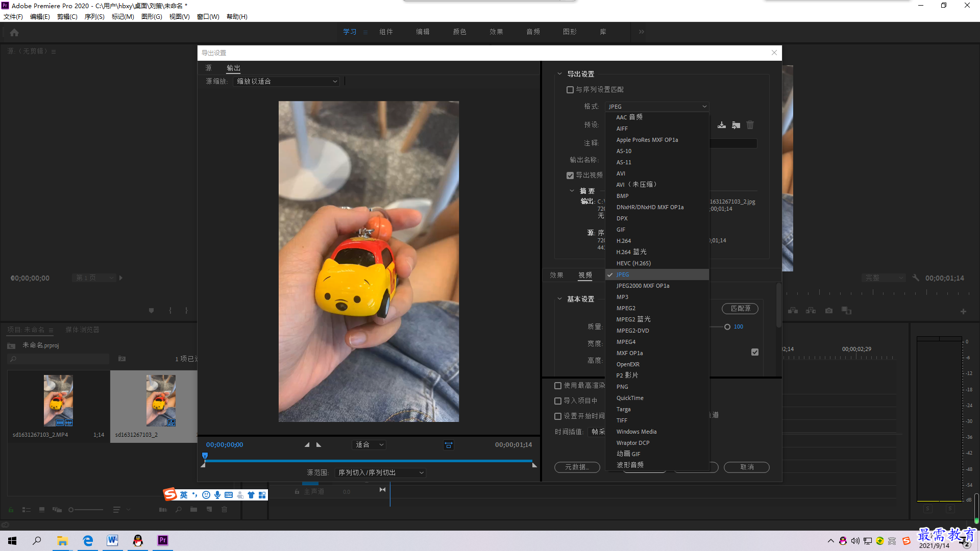
Task: Click the microphone icon in IME toolbar
Action: point(217,495)
